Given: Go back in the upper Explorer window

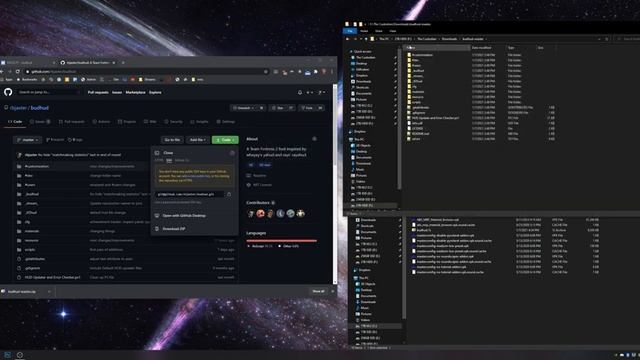Looking at the screenshot, I should click(348, 39).
